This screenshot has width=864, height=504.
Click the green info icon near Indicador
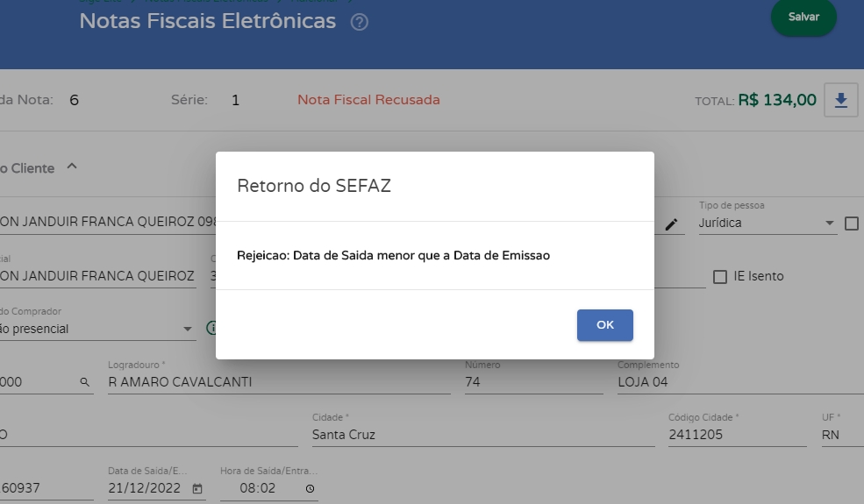pos(211,329)
